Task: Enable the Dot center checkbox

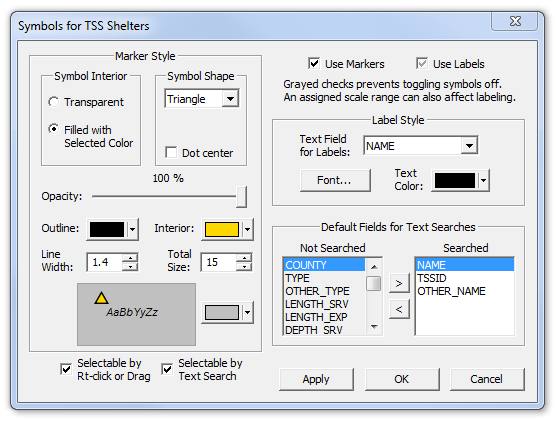Action: tap(171, 153)
